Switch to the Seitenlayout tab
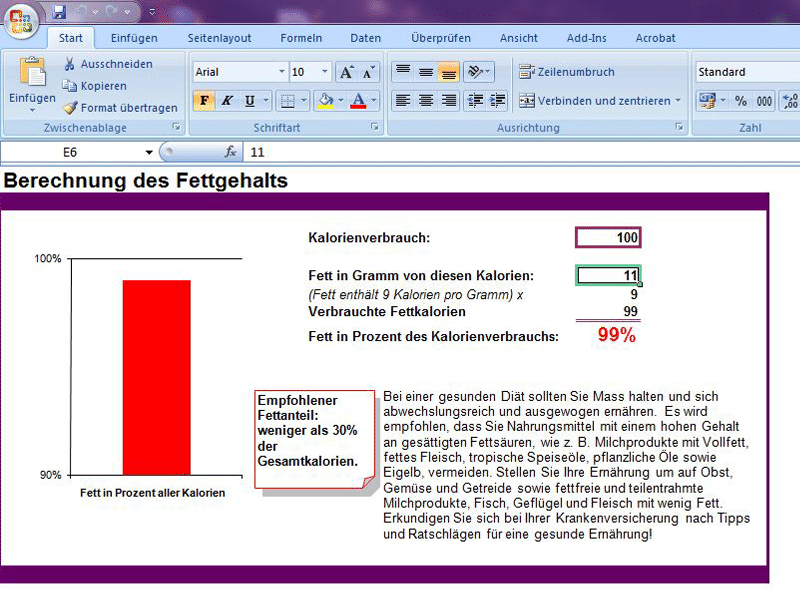Image resolution: width=800 pixels, height=600 pixels. pyautogui.click(x=219, y=38)
